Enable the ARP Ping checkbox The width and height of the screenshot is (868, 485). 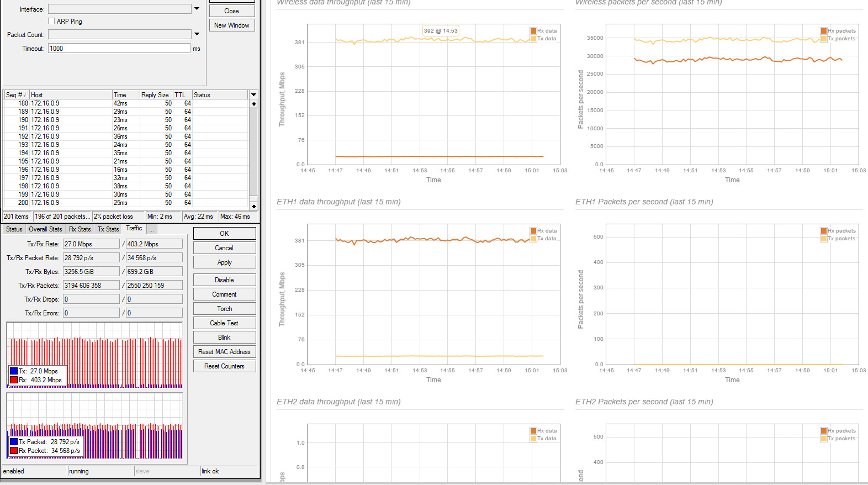(51, 22)
